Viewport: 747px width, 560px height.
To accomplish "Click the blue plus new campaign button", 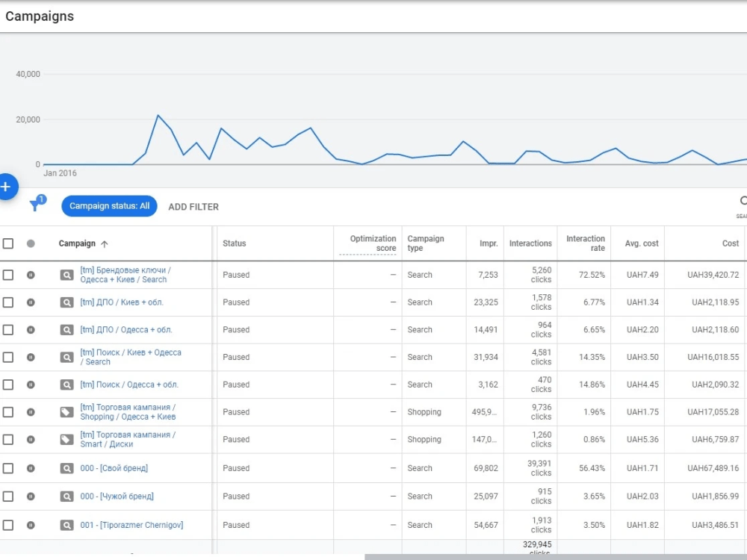I will click(6, 187).
